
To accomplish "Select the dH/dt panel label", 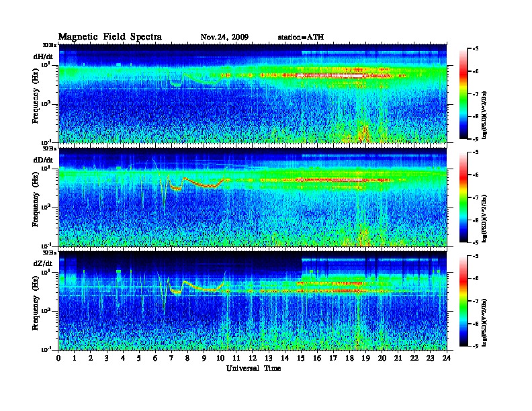I will 43,56.
